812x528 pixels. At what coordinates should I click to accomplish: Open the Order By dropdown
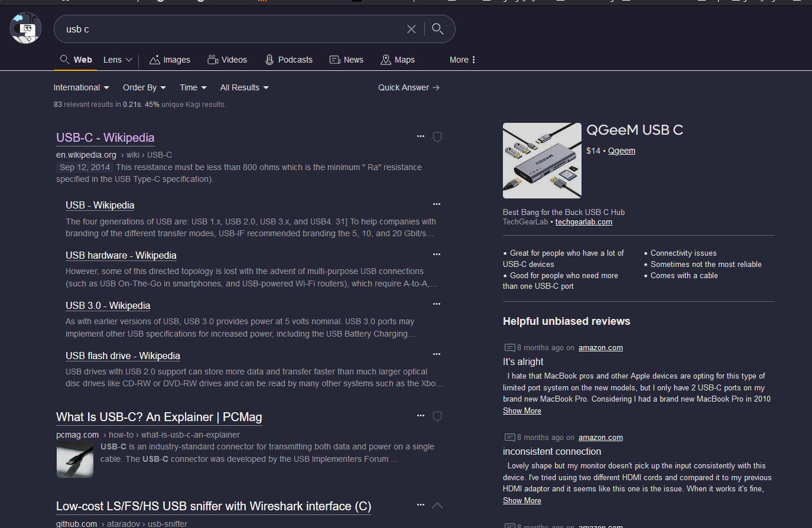tap(144, 87)
